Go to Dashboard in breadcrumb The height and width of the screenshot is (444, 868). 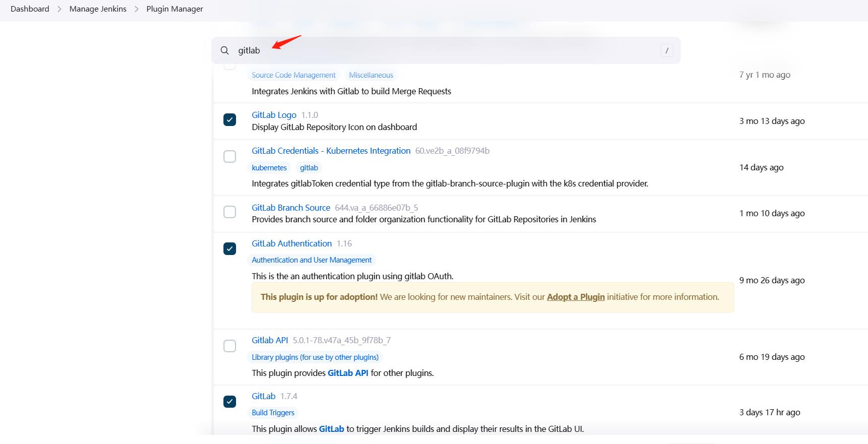[30, 9]
